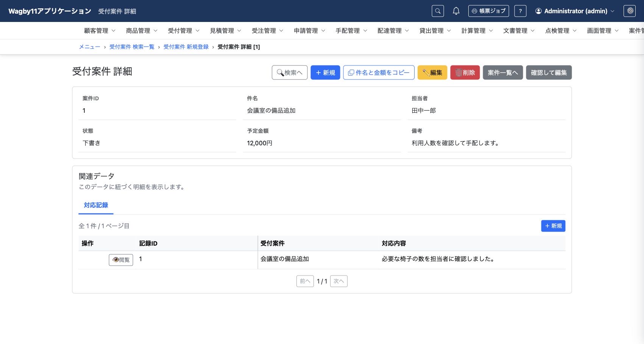644x344 pixels.
Task: Click the 閲覧 eye button in record row
Action: tap(121, 260)
